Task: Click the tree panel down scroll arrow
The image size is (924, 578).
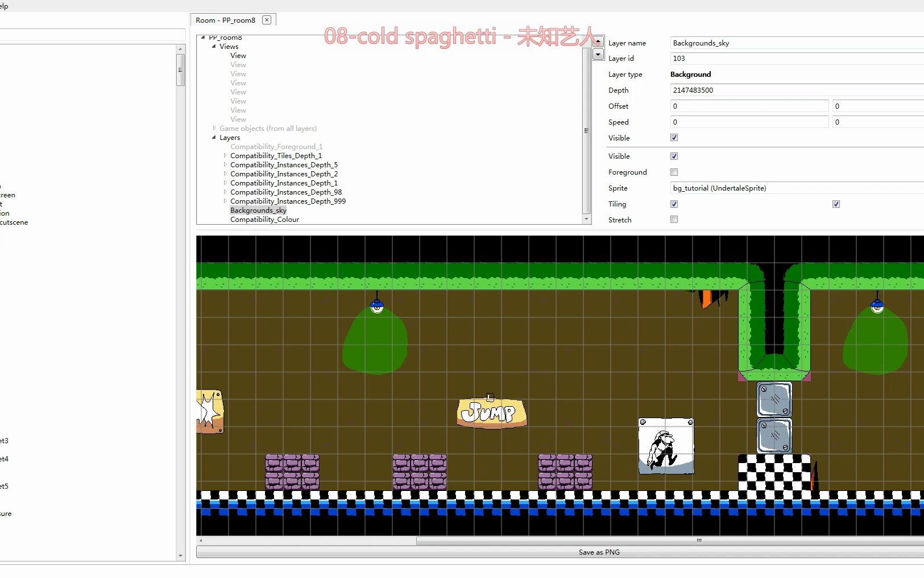Action: coord(587,220)
